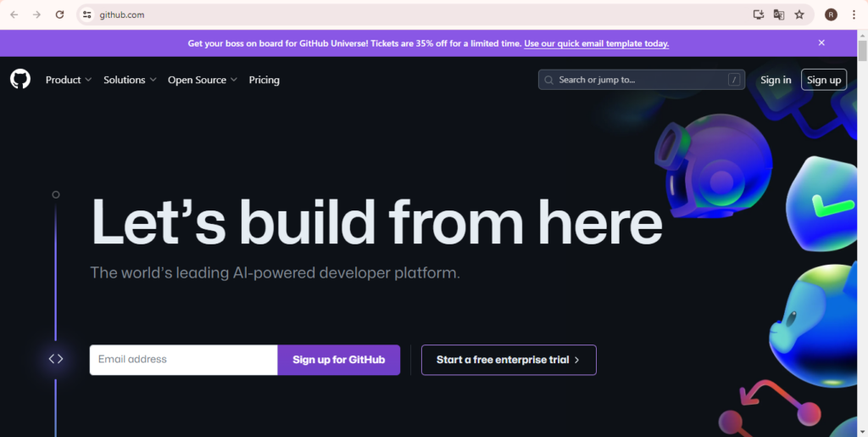The width and height of the screenshot is (868, 437).
Task: Click the slash shortcut key hint
Action: pos(734,80)
